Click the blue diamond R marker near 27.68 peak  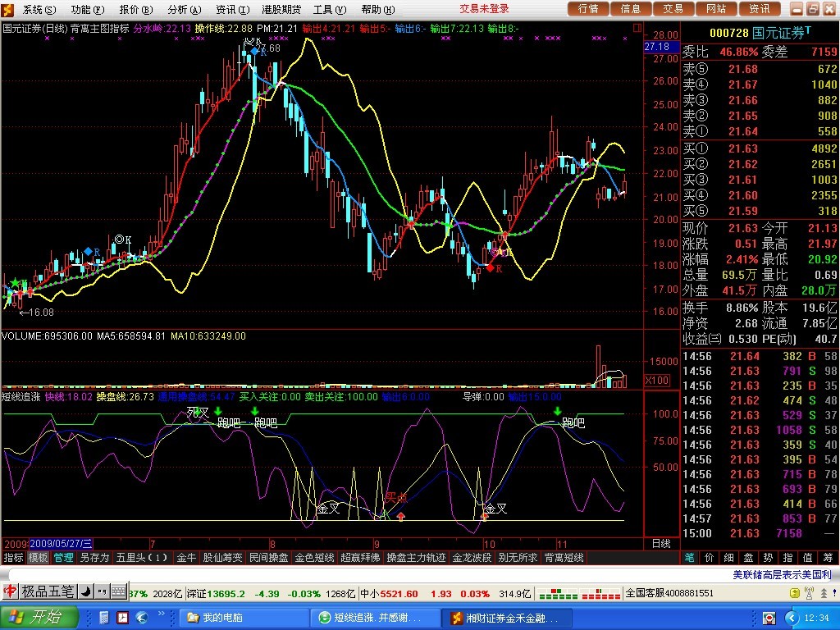tap(253, 51)
